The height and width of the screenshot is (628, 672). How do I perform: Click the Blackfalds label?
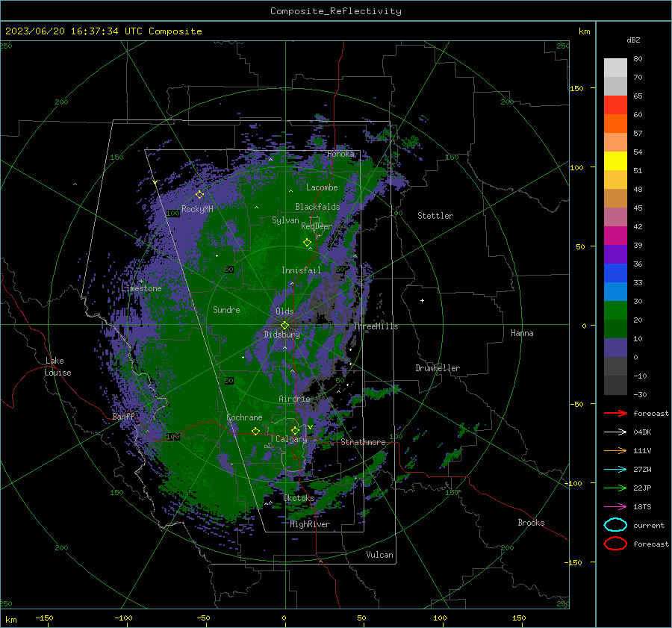click(317, 207)
